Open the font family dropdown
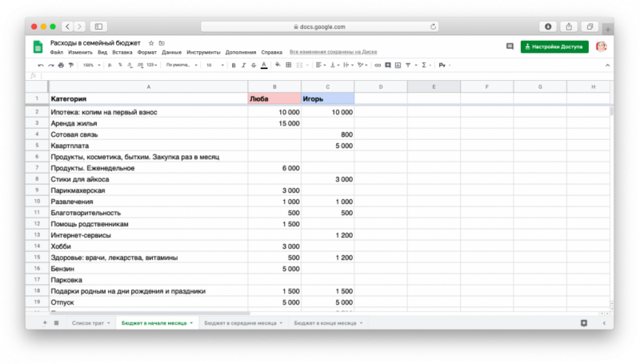The image size is (640, 364). 182,66
